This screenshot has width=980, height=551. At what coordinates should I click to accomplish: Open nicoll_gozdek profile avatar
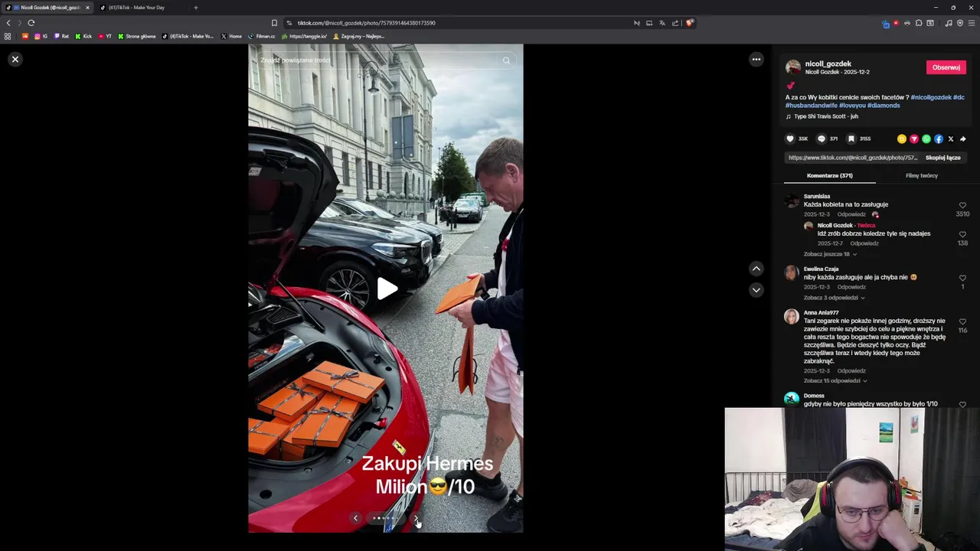click(x=793, y=67)
